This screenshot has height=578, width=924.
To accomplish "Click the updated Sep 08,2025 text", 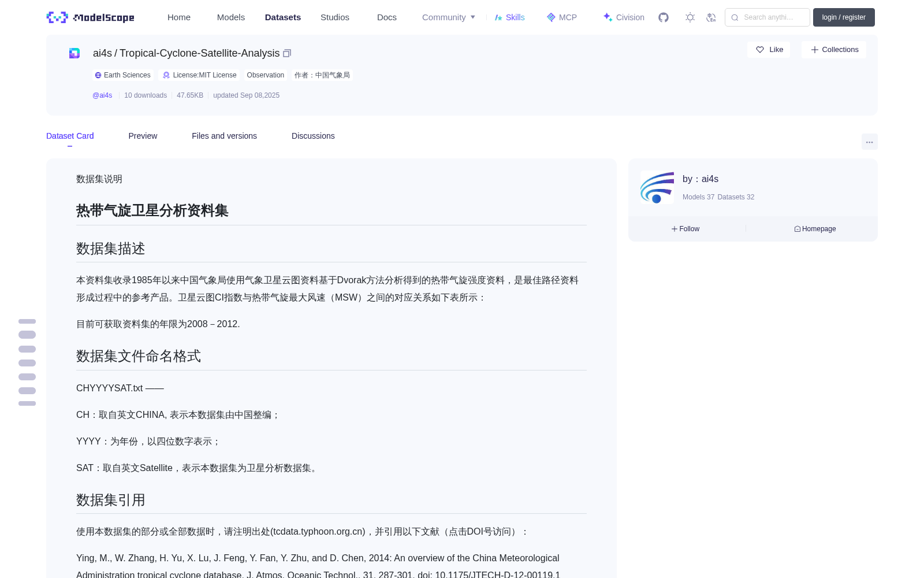I will tap(247, 95).
